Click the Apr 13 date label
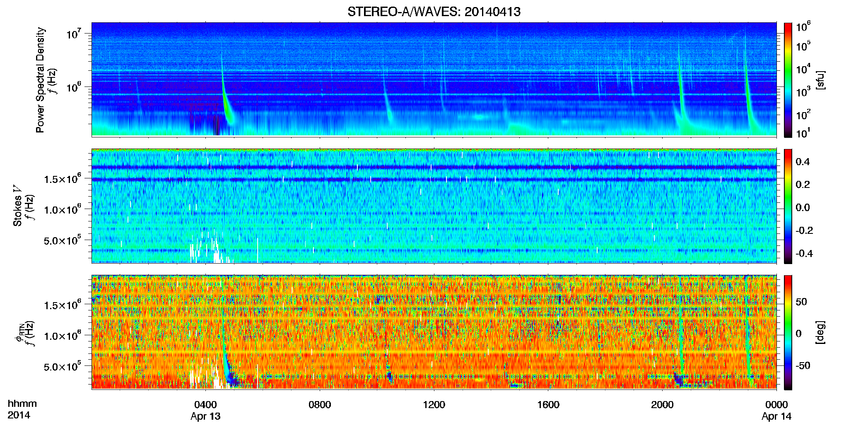868x447 pixels. coord(205,416)
